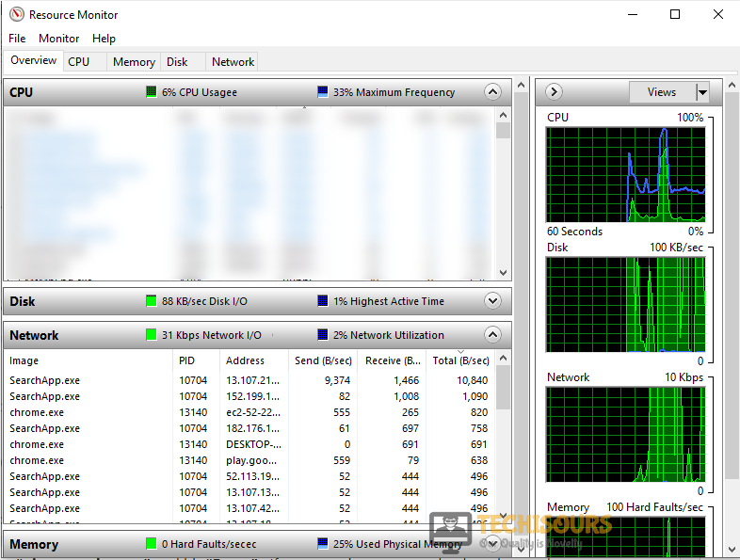Click the Memory section title
The width and height of the screenshot is (740, 560).
(x=34, y=544)
